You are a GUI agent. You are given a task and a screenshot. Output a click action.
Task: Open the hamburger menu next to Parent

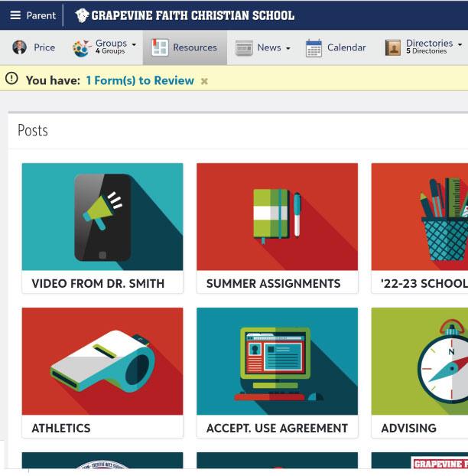pos(15,15)
